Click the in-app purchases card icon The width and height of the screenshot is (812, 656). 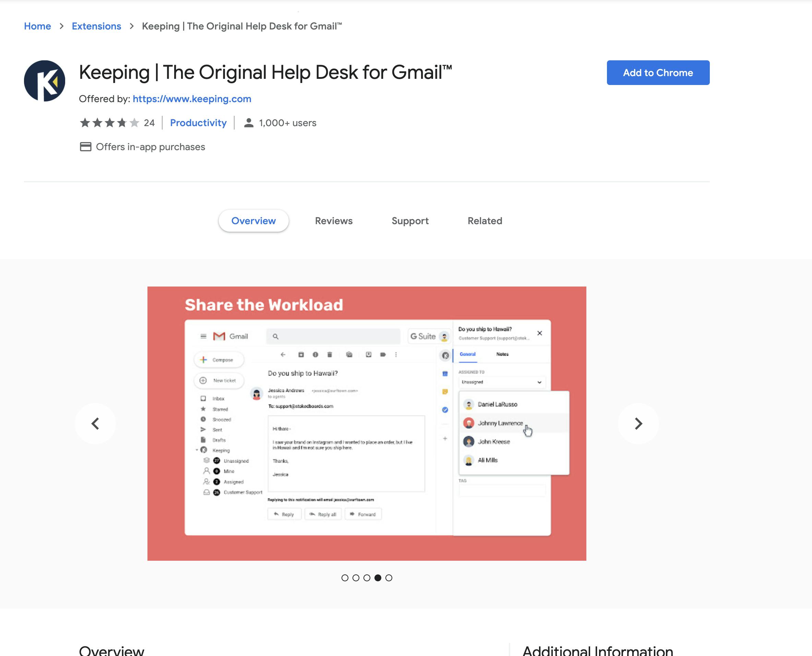(x=85, y=147)
